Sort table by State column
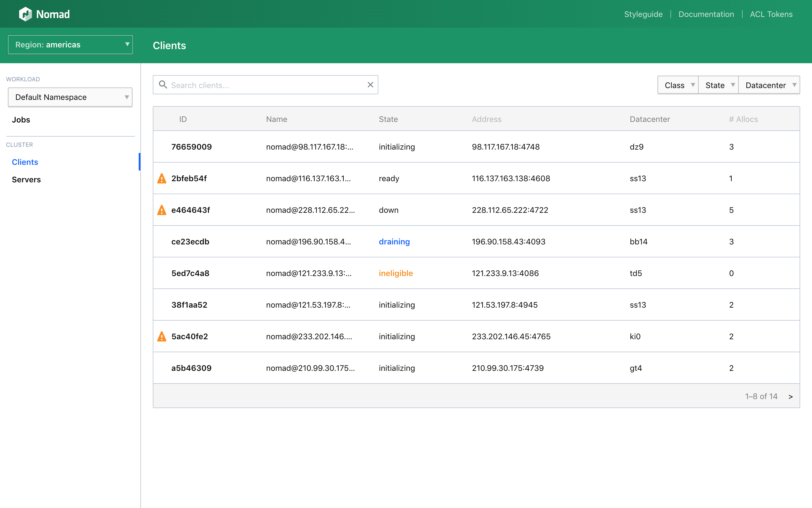 click(388, 119)
